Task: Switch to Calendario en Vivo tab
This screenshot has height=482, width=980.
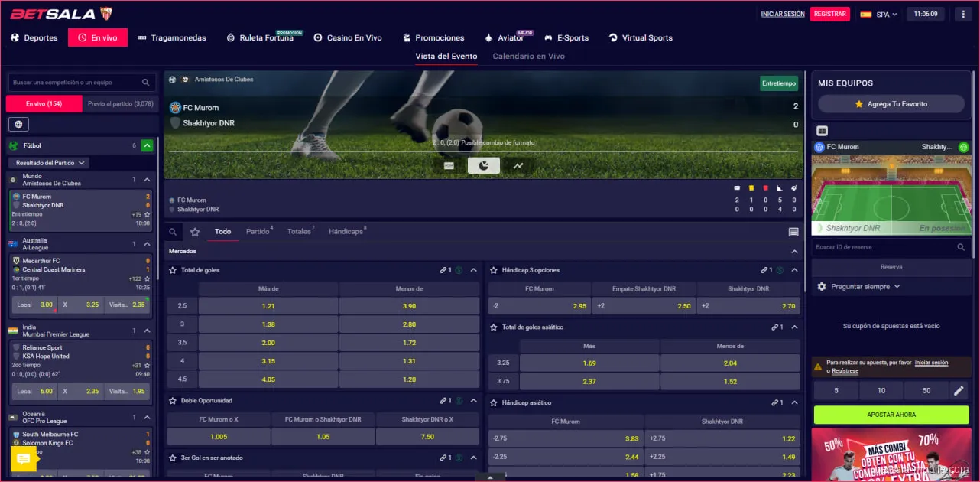Action: pyautogui.click(x=528, y=56)
